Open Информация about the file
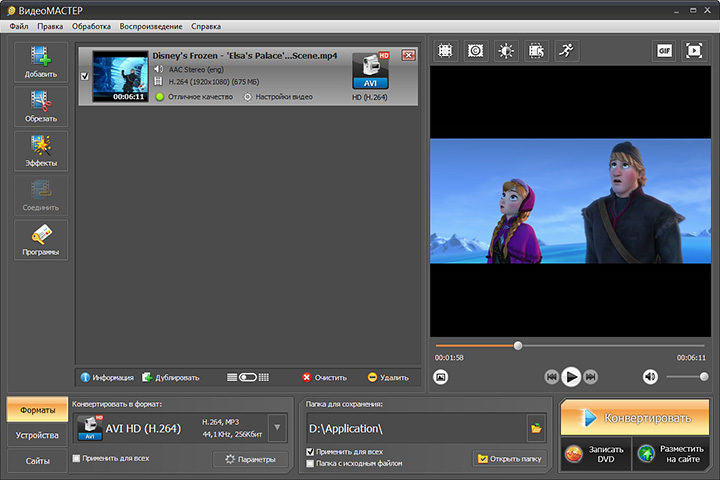Image resolution: width=720 pixels, height=480 pixels. click(x=107, y=378)
